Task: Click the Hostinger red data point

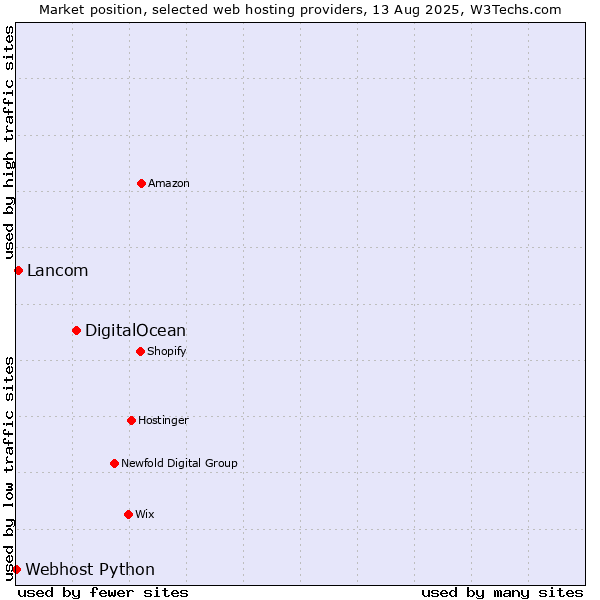Action: pyautogui.click(x=131, y=421)
